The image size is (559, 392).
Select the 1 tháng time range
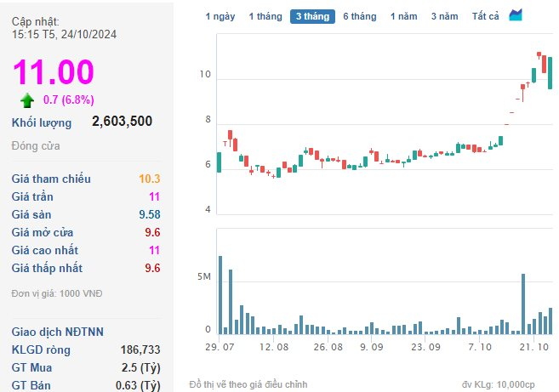[x=264, y=16]
